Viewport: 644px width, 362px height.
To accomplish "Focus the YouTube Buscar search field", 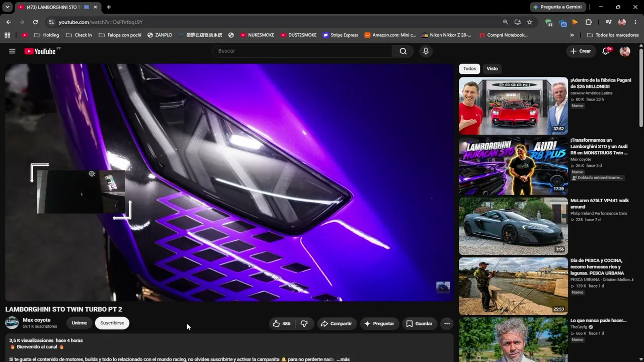I will pyautogui.click(x=303, y=51).
